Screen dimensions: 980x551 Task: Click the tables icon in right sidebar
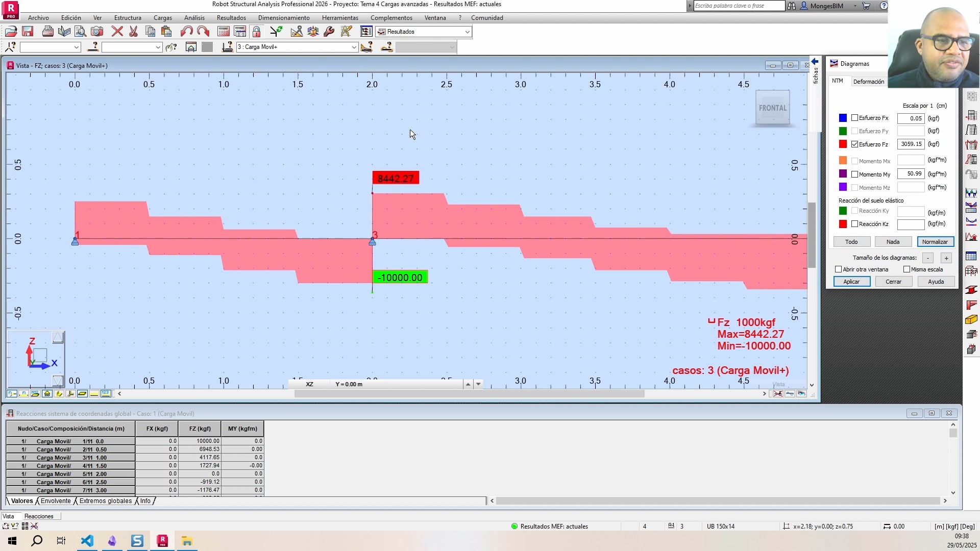pyautogui.click(x=971, y=256)
